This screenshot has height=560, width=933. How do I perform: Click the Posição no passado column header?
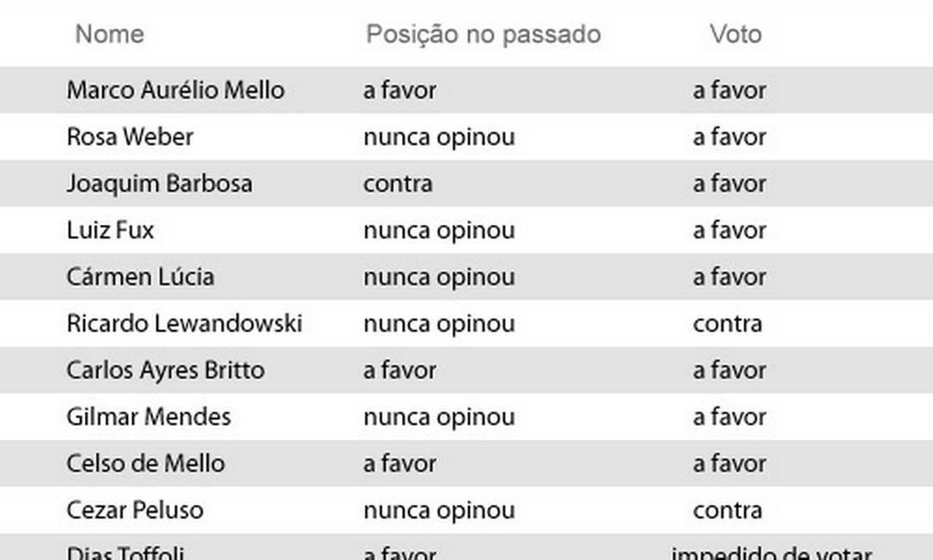tap(483, 34)
